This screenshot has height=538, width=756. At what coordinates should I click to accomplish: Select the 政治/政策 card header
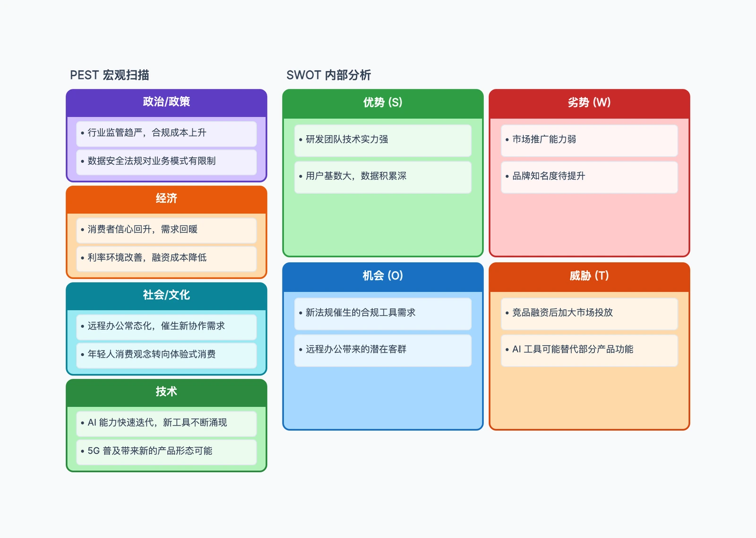pyautogui.click(x=166, y=102)
